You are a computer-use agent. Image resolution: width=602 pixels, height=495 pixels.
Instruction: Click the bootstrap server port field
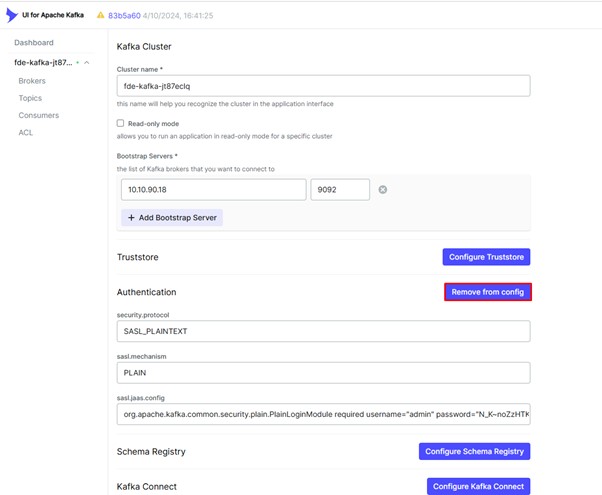[x=340, y=189]
